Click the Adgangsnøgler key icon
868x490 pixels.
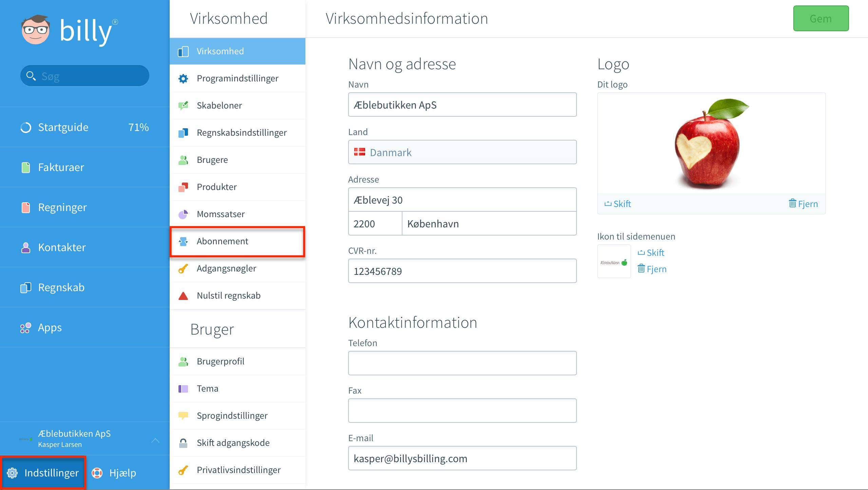183,268
